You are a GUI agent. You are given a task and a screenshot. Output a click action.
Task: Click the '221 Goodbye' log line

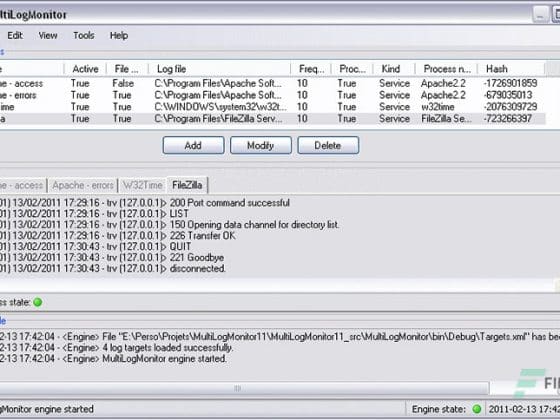coord(112,258)
